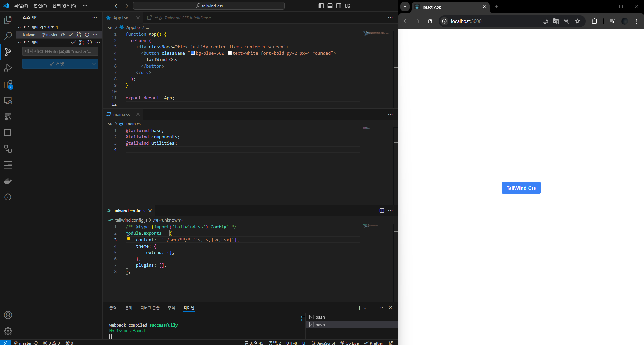Click Prettier in the status bar
Viewport: 644px width, 345px height.
pyautogui.click(x=374, y=343)
